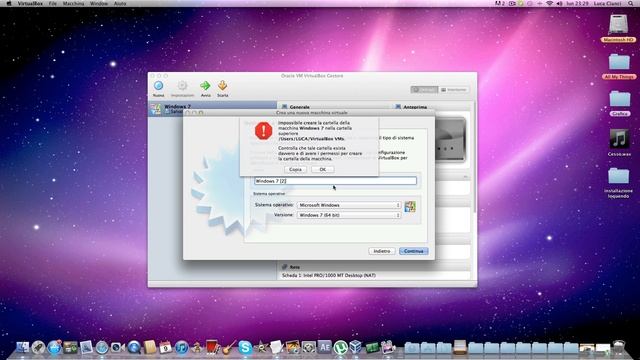The image size is (640, 360).
Task: Open the Apple menu
Action: coord(8,3)
